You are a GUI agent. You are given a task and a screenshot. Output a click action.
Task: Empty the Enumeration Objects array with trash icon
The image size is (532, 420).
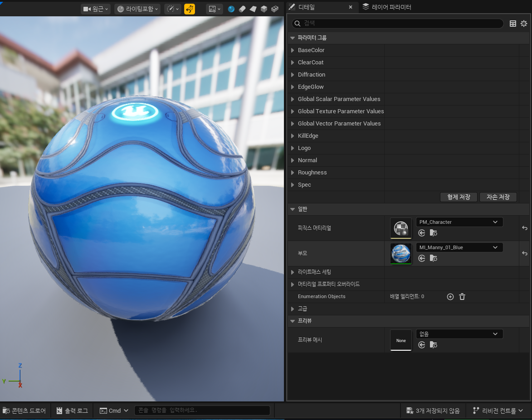coord(462,297)
